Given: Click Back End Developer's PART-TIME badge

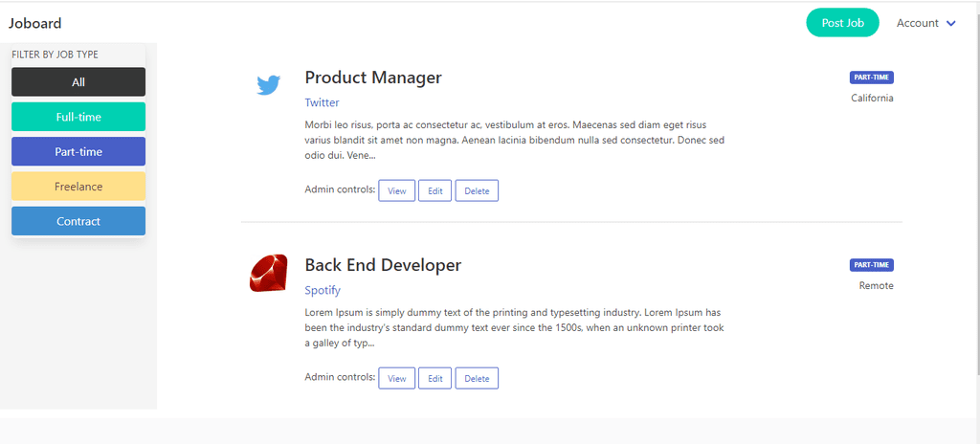Looking at the screenshot, I should tap(872, 265).
